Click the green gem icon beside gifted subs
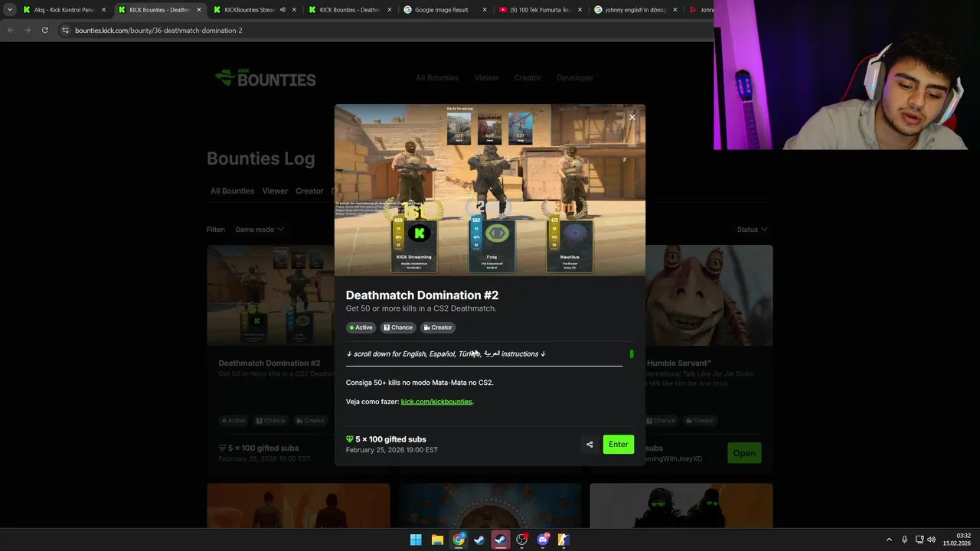 coord(349,439)
